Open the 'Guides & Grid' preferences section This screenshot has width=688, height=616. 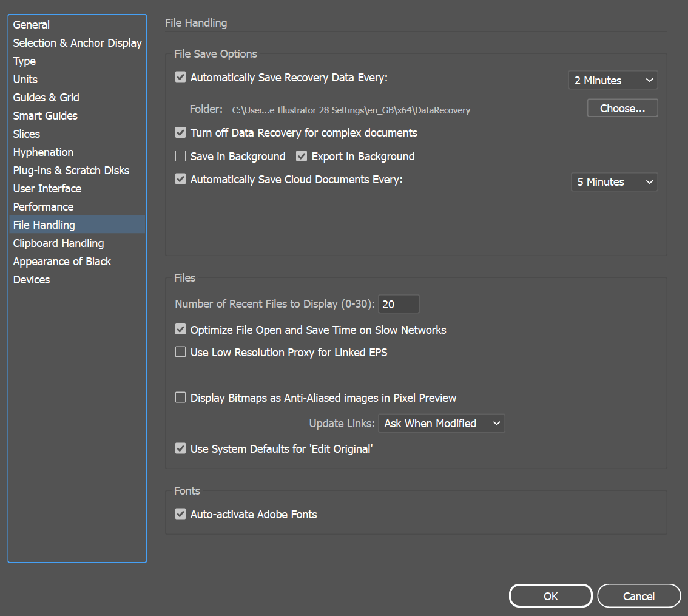(x=46, y=97)
